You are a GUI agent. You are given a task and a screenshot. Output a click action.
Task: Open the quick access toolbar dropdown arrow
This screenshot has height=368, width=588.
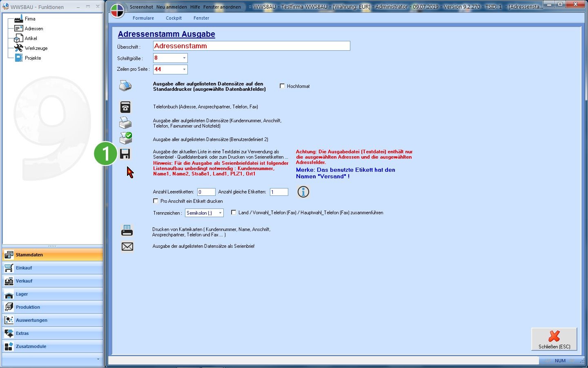pos(249,7)
